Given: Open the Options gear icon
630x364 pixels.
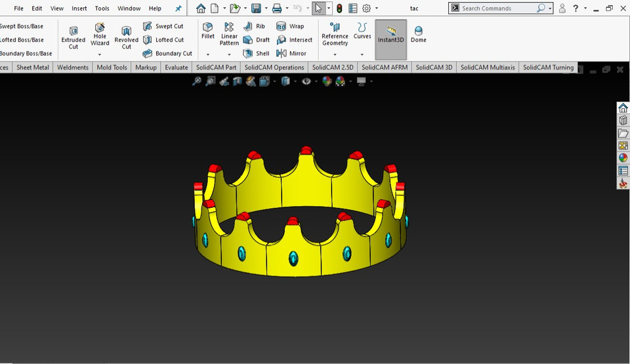Looking at the screenshot, I should tap(366, 8).
